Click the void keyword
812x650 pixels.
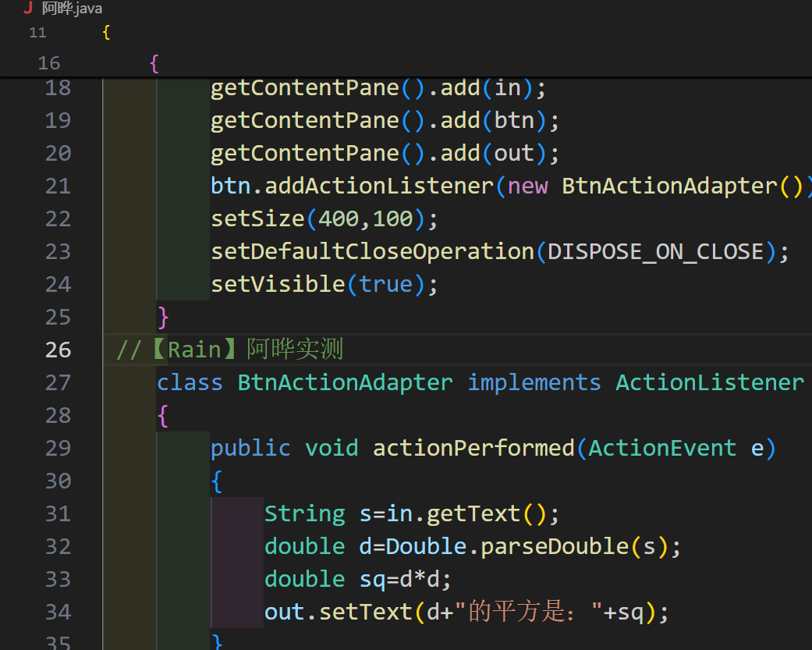(332, 449)
